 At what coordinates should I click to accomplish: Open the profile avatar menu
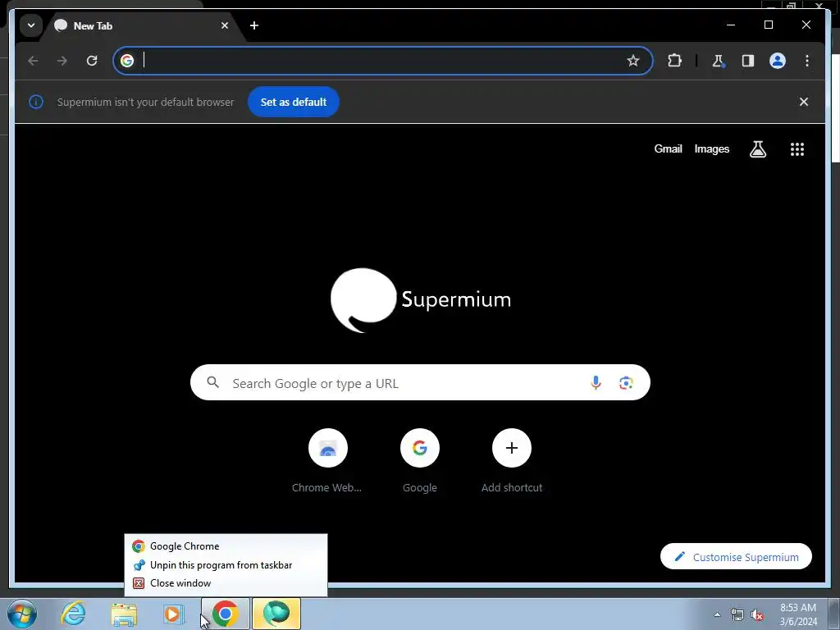tap(778, 61)
